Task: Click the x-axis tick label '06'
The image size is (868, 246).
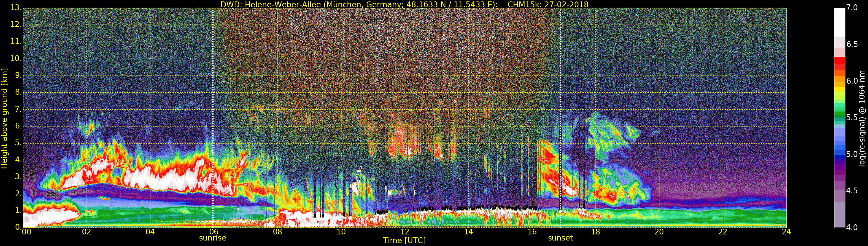Action: pos(214,232)
